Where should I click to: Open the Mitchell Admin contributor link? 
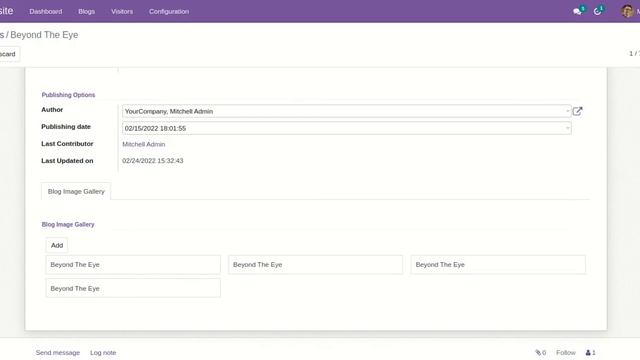pyautogui.click(x=144, y=144)
